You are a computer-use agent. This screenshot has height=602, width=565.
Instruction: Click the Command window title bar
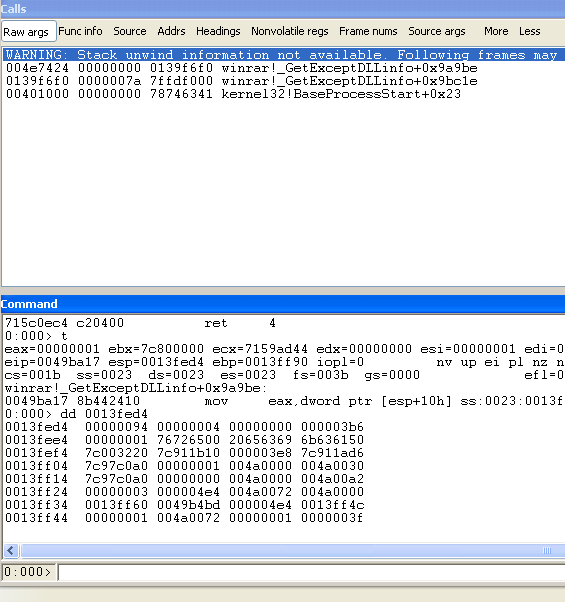click(282, 304)
